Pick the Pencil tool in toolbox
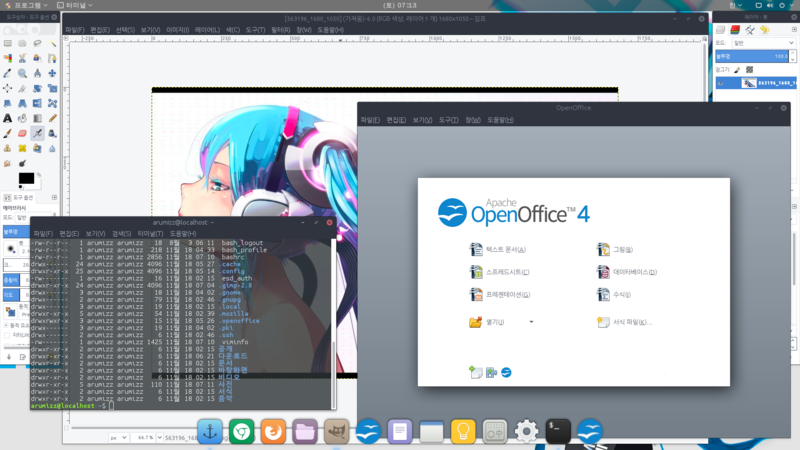800x450 pixels. click(52, 118)
